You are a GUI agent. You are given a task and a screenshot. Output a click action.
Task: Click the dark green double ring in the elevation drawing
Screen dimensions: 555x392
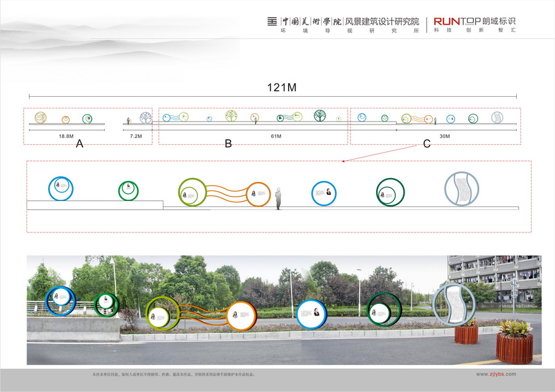(390, 192)
